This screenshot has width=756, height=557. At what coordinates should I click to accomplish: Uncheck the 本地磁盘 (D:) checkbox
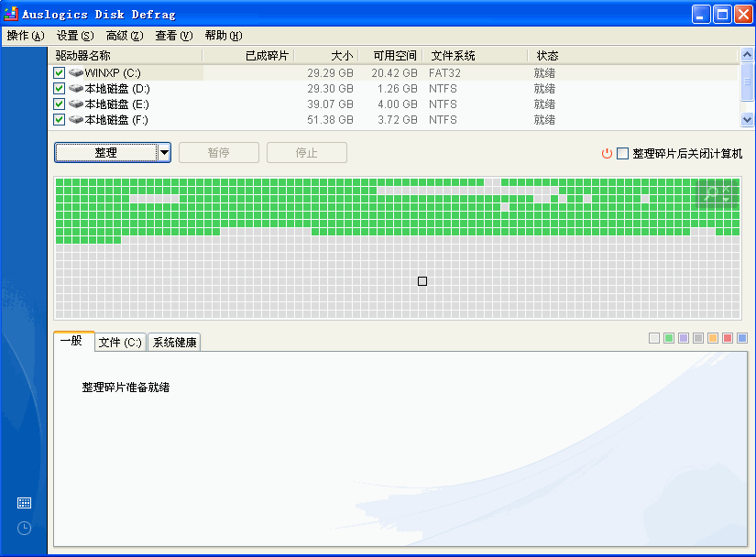pyautogui.click(x=59, y=88)
